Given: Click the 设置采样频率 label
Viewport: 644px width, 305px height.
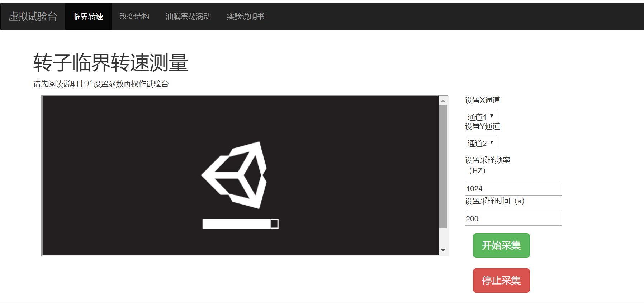Looking at the screenshot, I should (x=487, y=165).
